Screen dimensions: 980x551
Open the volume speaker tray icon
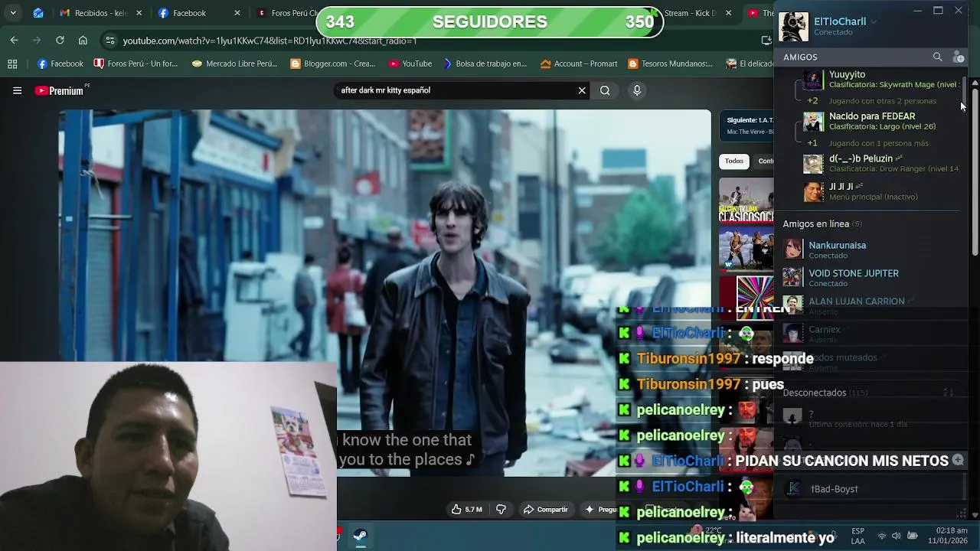[897, 536]
